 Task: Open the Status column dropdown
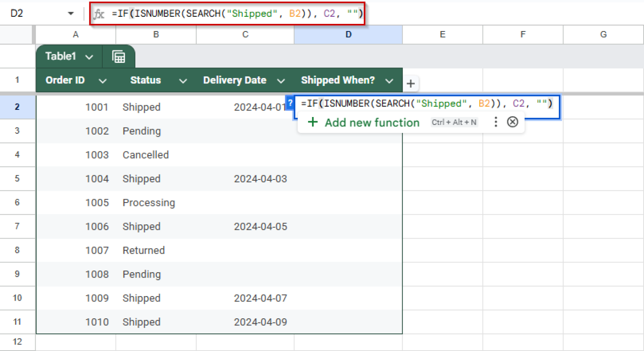click(182, 80)
